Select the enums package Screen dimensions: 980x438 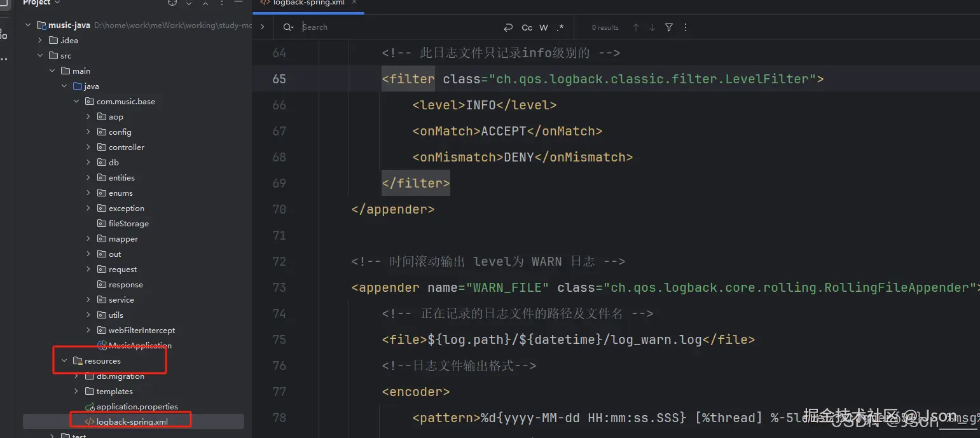coord(121,193)
